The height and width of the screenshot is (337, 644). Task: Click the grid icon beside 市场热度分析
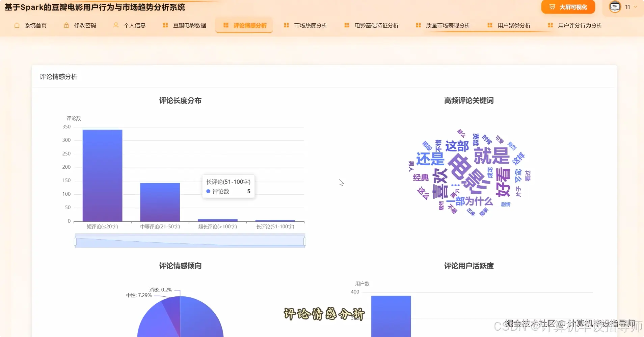point(286,25)
